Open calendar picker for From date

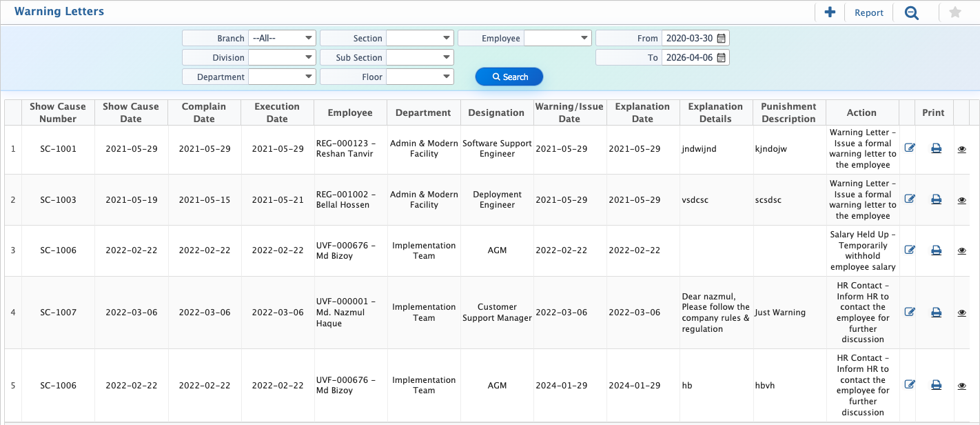click(x=722, y=39)
